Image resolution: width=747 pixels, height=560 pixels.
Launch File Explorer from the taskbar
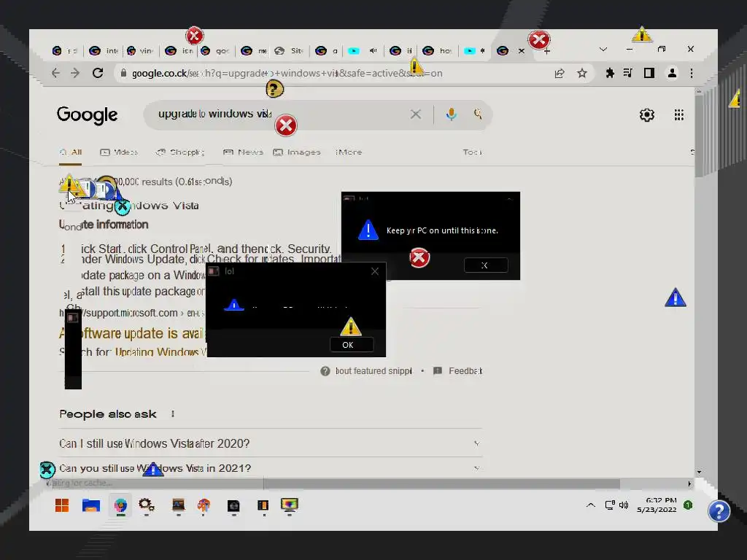pos(91,505)
